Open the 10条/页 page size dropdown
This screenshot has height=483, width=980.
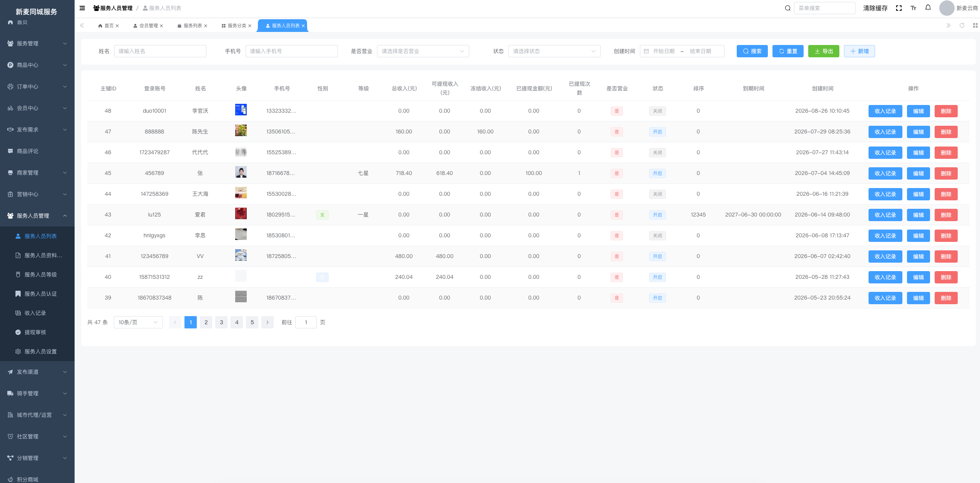[138, 322]
